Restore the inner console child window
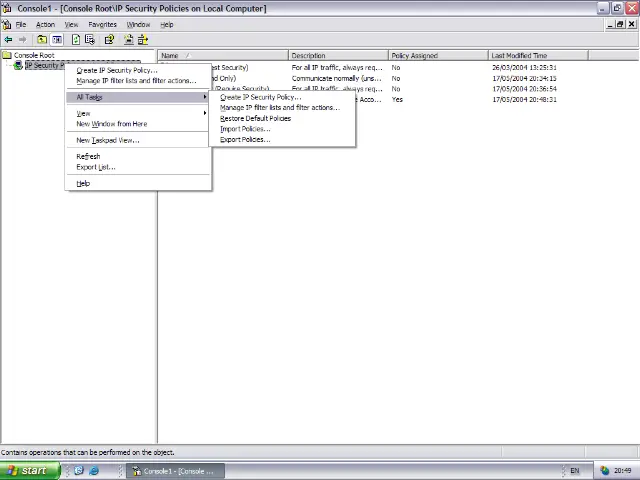Image resolution: width=640 pixels, height=480 pixels. [x=620, y=24]
